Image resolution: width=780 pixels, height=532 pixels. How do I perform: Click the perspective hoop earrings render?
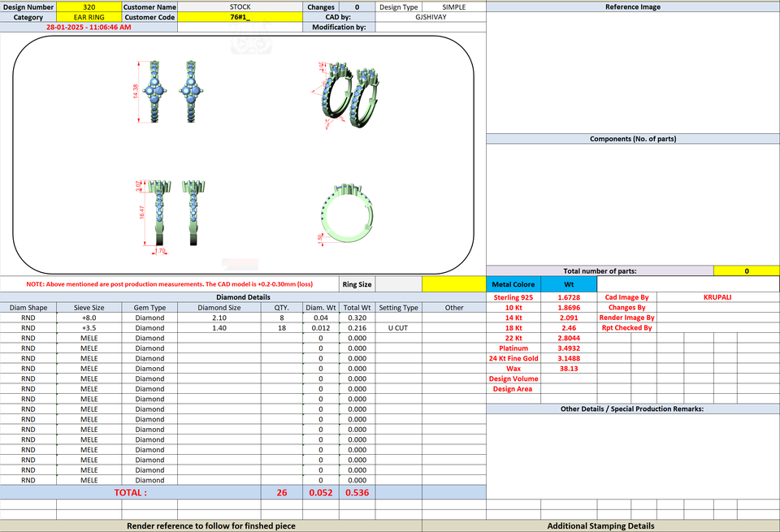point(349,94)
